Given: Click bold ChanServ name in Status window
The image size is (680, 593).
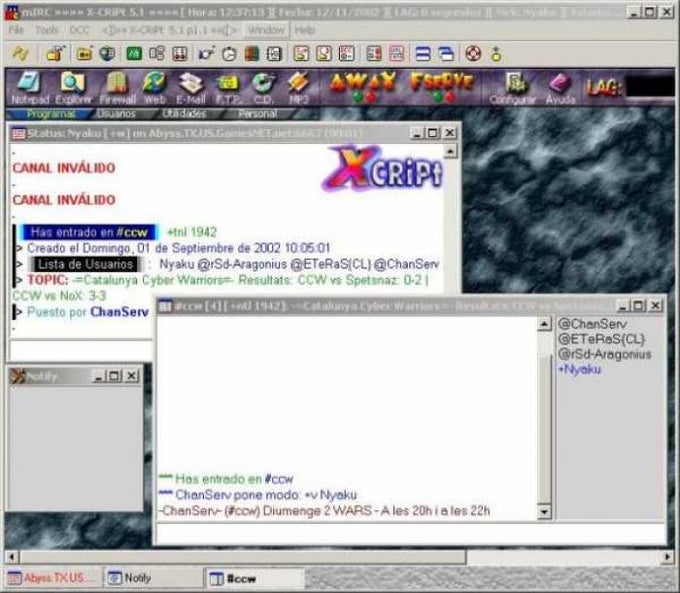Looking at the screenshot, I should click(x=119, y=311).
